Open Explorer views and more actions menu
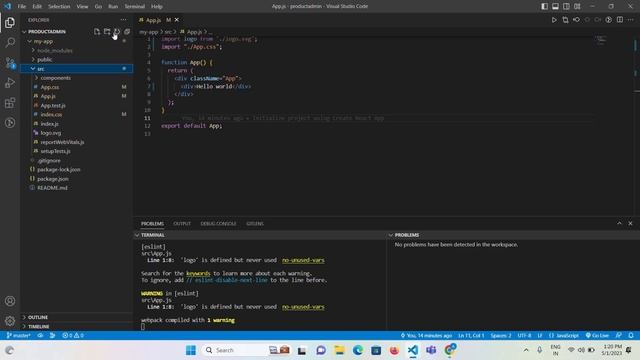 pyautogui.click(x=123, y=20)
